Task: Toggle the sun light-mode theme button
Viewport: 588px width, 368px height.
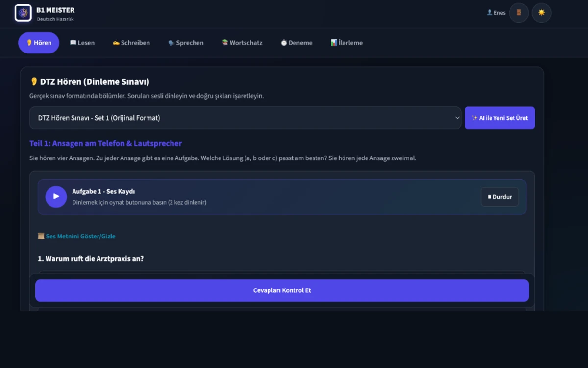Action: point(541,13)
